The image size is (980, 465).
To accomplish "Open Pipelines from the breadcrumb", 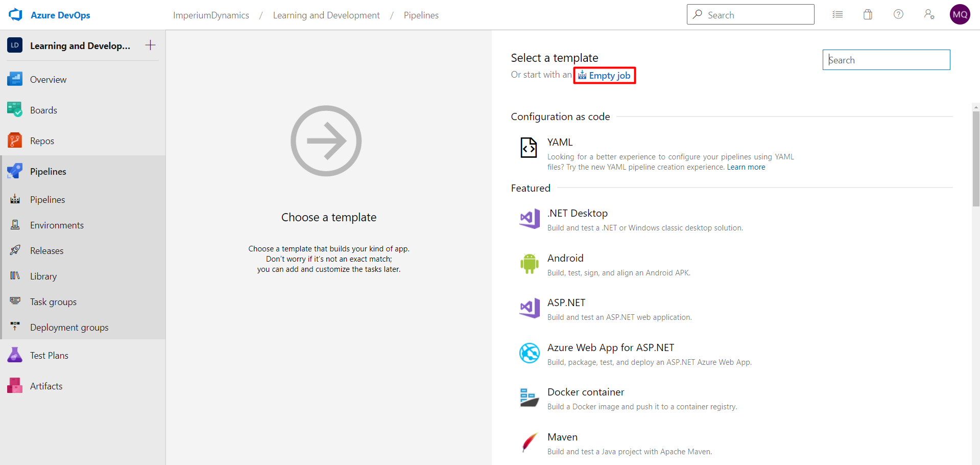I will pyautogui.click(x=420, y=15).
